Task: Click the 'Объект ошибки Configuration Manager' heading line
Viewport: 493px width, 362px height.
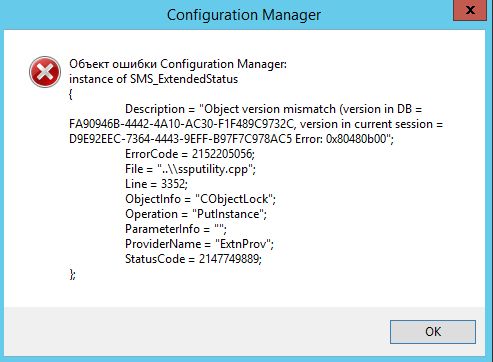Action: [x=178, y=64]
